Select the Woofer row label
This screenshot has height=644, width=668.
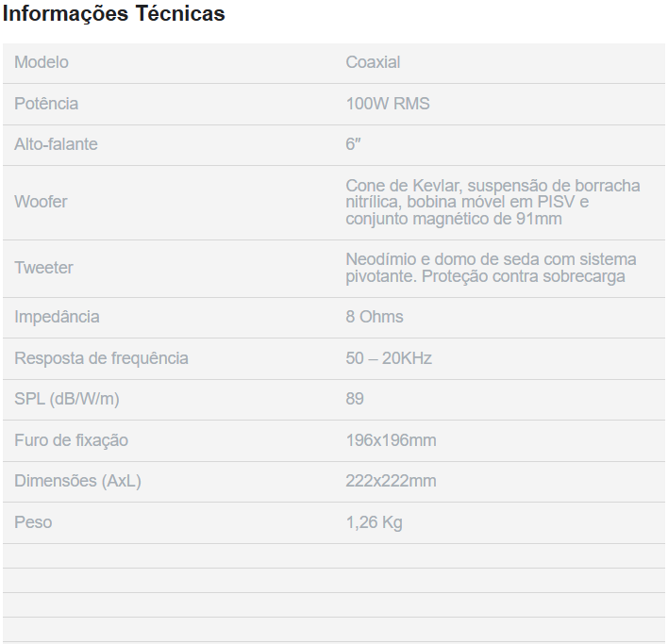point(41,202)
